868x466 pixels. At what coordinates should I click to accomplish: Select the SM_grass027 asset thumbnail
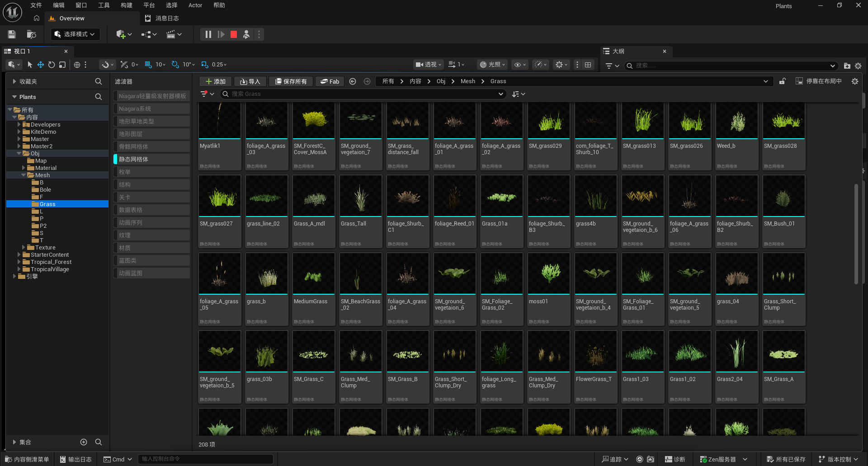pyautogui.click(x=220, y=196)
